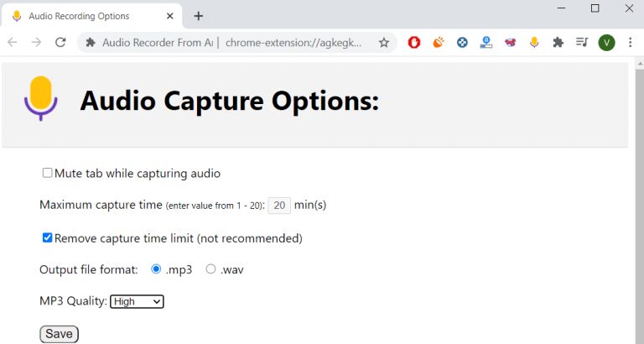
Task: Expand the MP3 Quality dropdown
Action: click(x=137, y=301)
